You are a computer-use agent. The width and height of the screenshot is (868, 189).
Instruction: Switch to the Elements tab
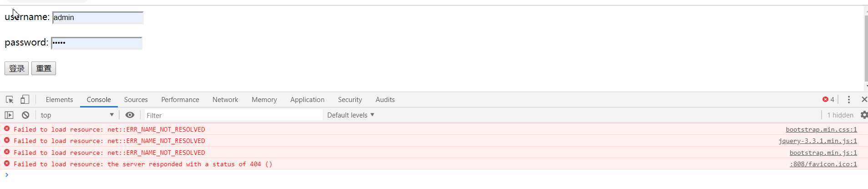(59, 100)
